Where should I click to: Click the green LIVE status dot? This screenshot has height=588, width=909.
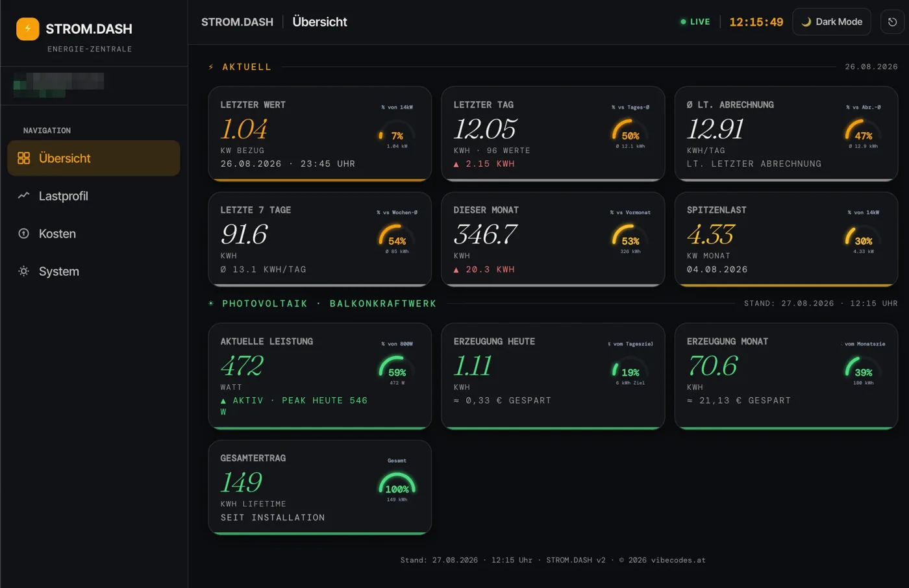[x=683, y=22]
